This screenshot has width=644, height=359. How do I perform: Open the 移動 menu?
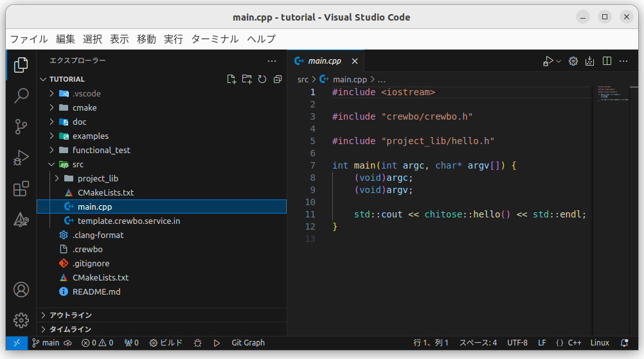[146, 39]
